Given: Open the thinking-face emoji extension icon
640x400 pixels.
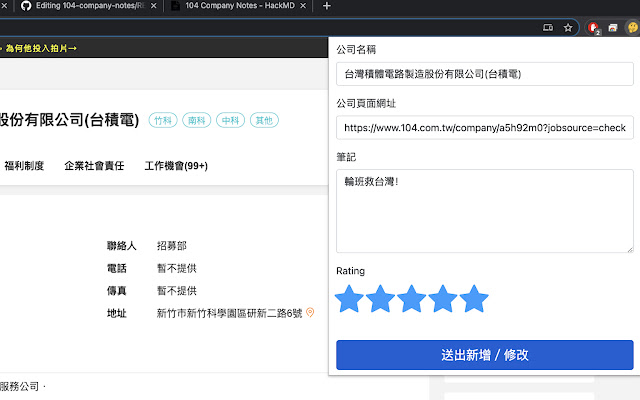Looking at the screenshot, I should coord(632,27).
